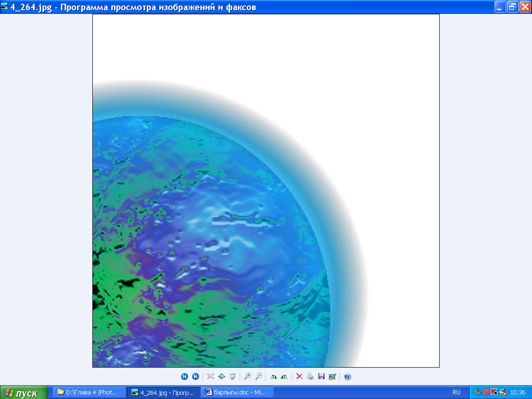Minimize the image viewer window
532x399 pixels.
pyautogui.click(x=500, y=6)
